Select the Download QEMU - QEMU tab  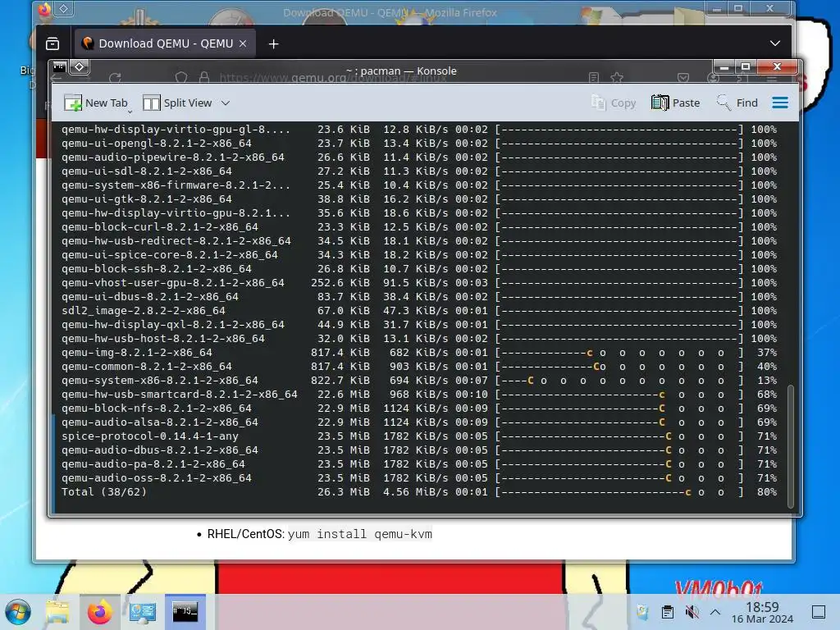(165, 43)
